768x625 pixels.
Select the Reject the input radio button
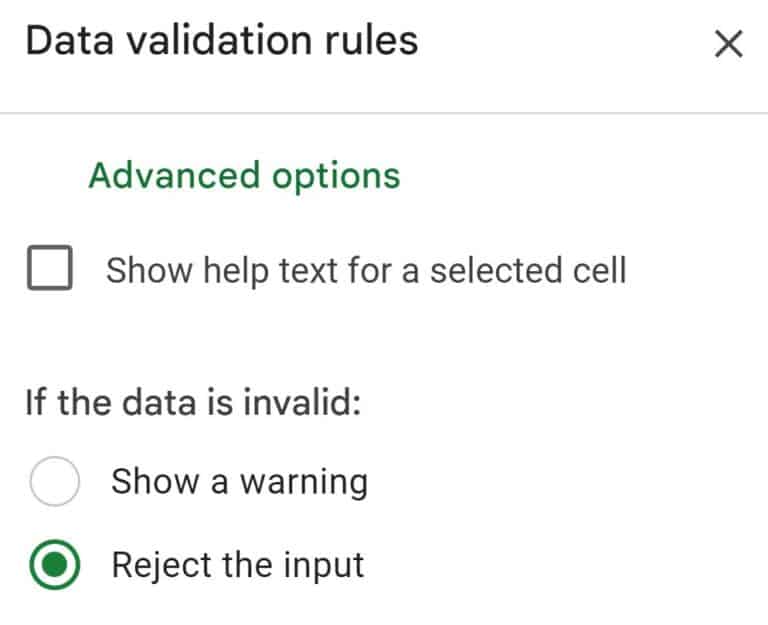[x=54, y=566]
